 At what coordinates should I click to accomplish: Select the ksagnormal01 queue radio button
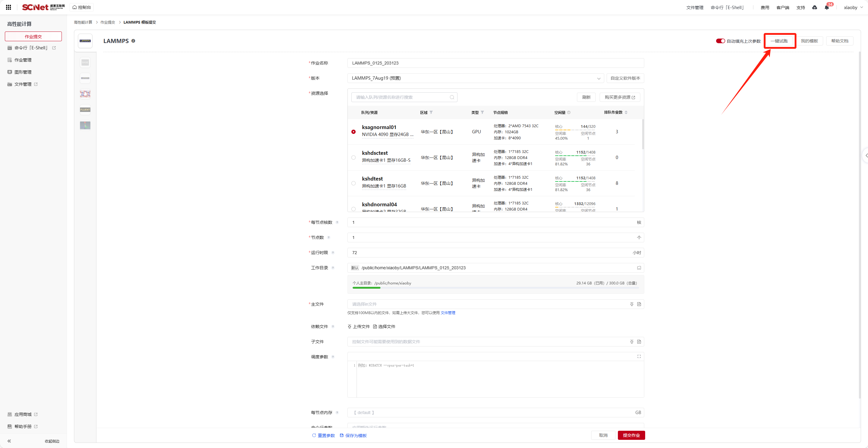[x=354, y=132]
